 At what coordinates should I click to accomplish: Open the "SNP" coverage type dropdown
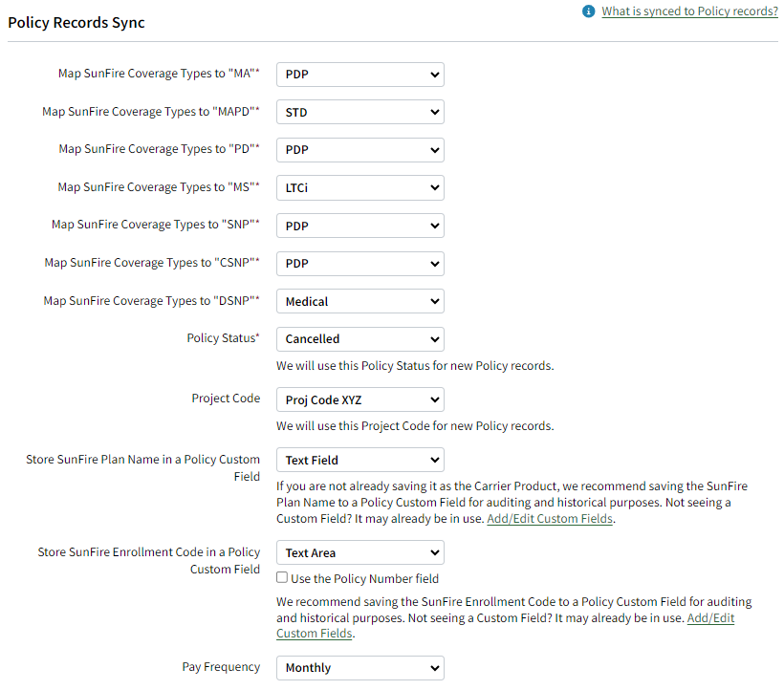[360, 226]
